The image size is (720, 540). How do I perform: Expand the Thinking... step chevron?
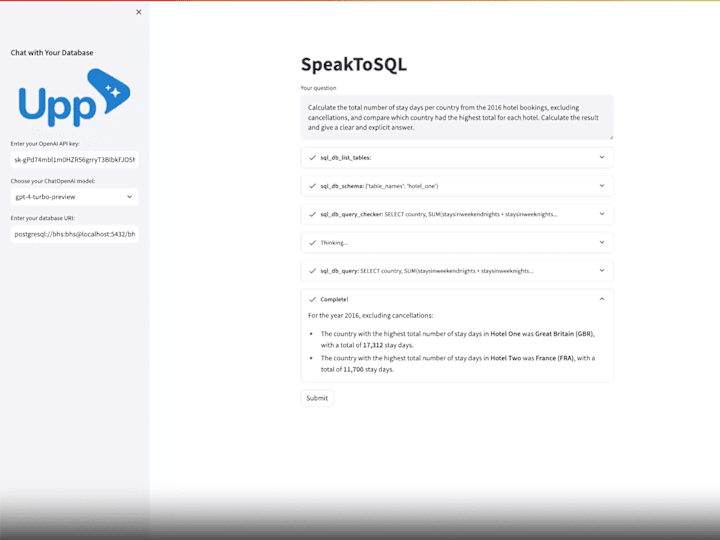[x=602, y=242]
